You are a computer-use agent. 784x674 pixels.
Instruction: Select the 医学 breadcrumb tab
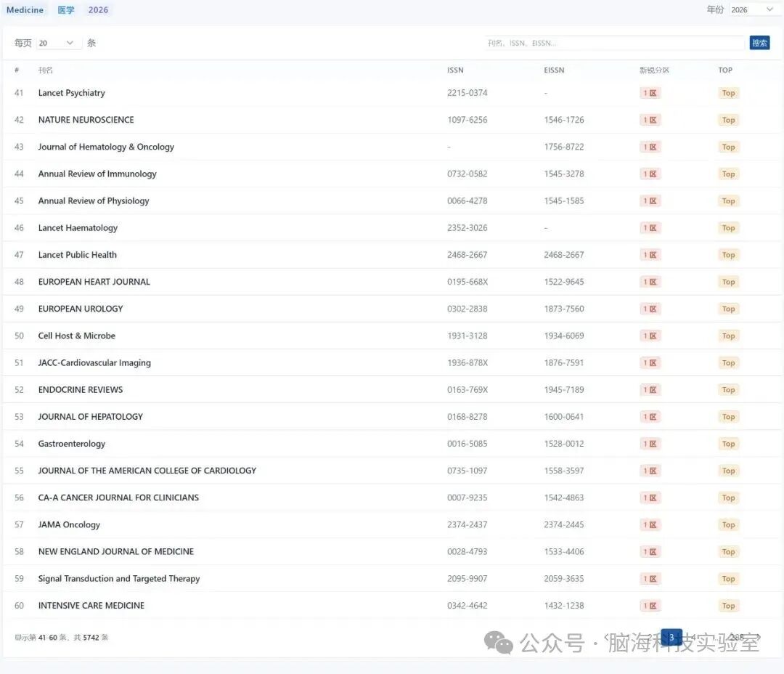pyautogui.click(x=66, y=10)
